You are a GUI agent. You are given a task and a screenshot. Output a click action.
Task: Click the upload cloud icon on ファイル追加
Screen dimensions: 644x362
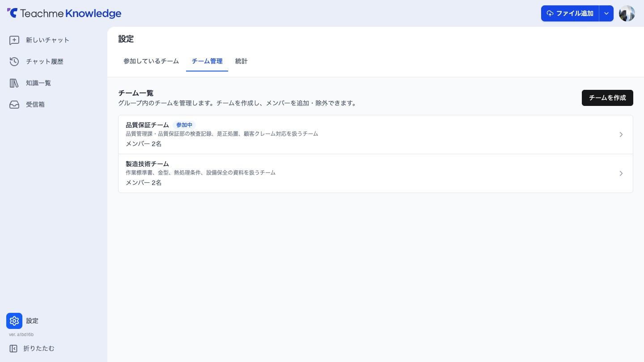pos(550,13)
